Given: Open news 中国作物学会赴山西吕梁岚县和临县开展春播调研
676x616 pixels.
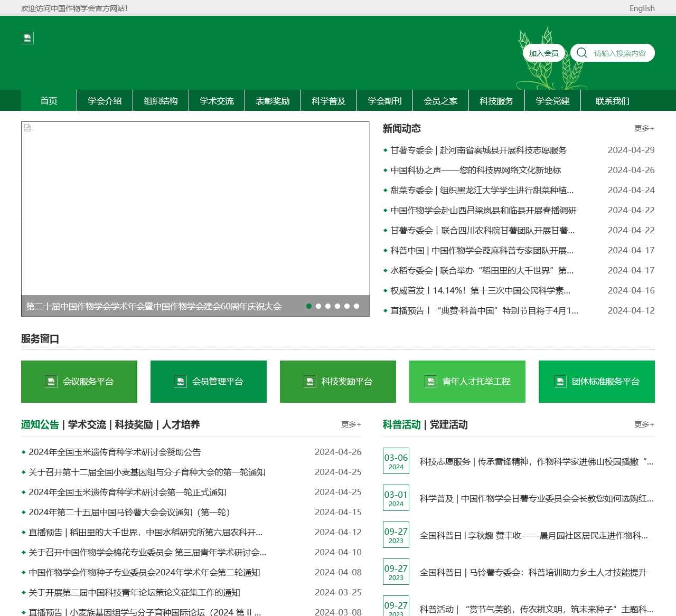Looking at the screenshot, I should tap(483, 210).
